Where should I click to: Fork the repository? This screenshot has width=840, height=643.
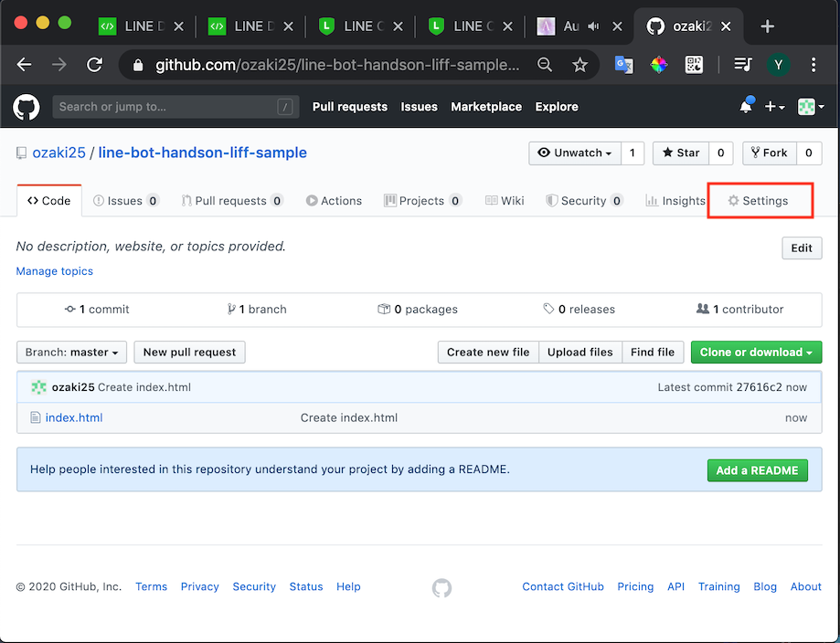[770, 153]
